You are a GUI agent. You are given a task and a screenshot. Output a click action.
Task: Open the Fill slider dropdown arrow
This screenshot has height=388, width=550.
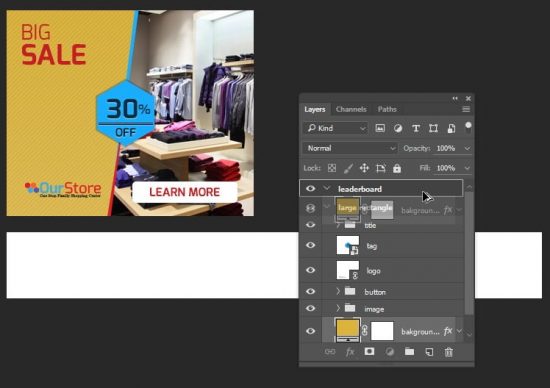coord(467,168)
